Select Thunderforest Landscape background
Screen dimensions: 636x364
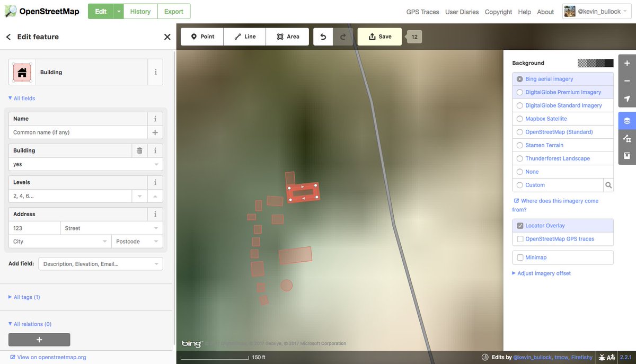pyautogui.click(x=563, y=158)
